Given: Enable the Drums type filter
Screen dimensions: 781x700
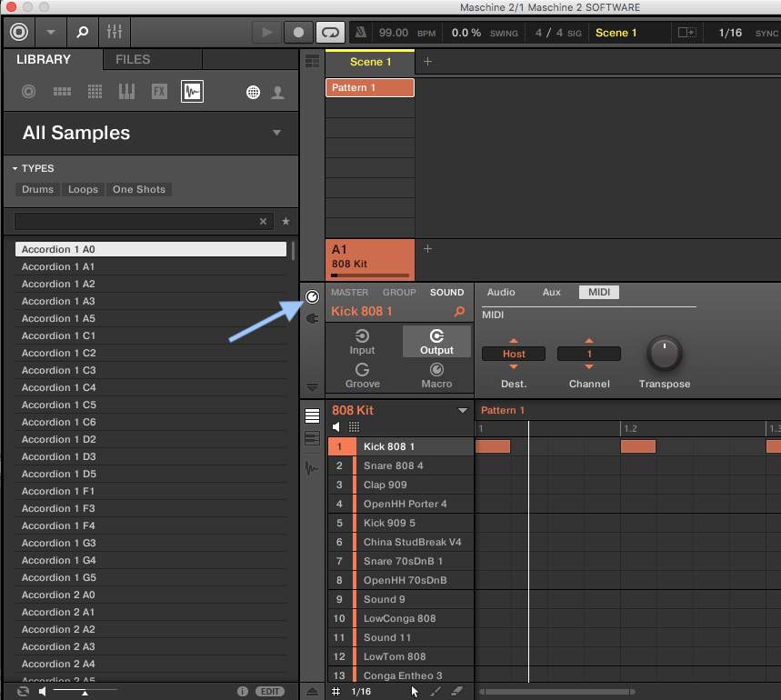Looking at the screenshot, I should (x=36, y=189).
